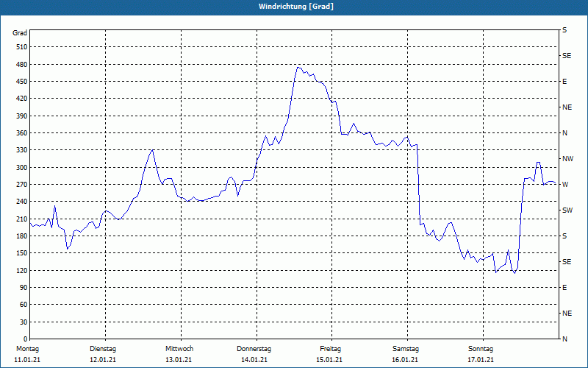Select the 120 y-axis label
Screen dimensions: 588x368
[22, 270]
